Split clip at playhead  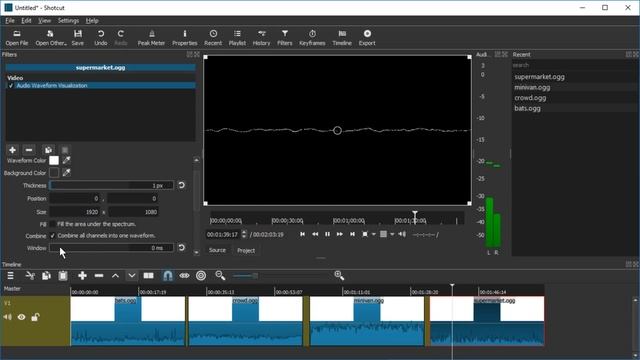click(x=148, y=276)
